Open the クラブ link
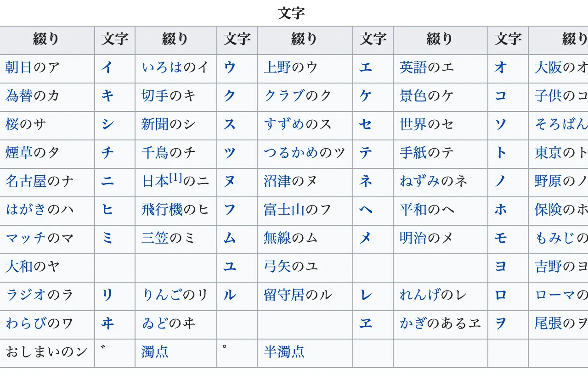The height and width of the screenshot is (379, 588). click(284, 96)
